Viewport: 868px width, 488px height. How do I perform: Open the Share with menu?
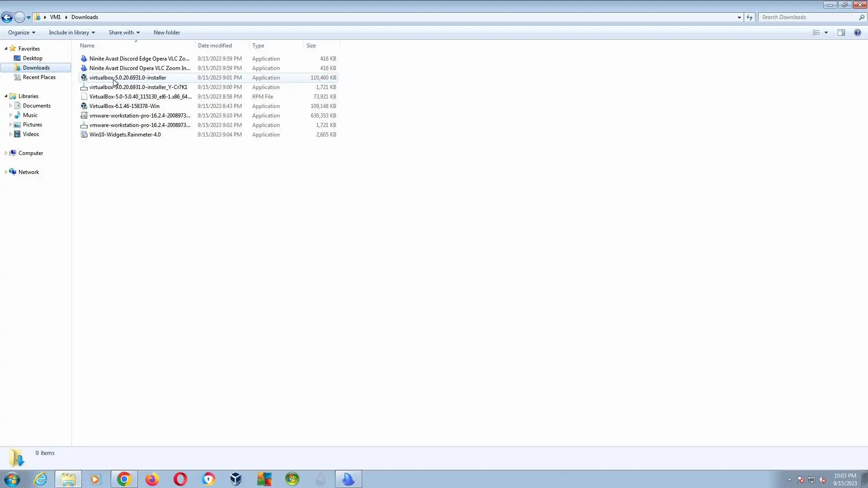(x=124, y=33)
